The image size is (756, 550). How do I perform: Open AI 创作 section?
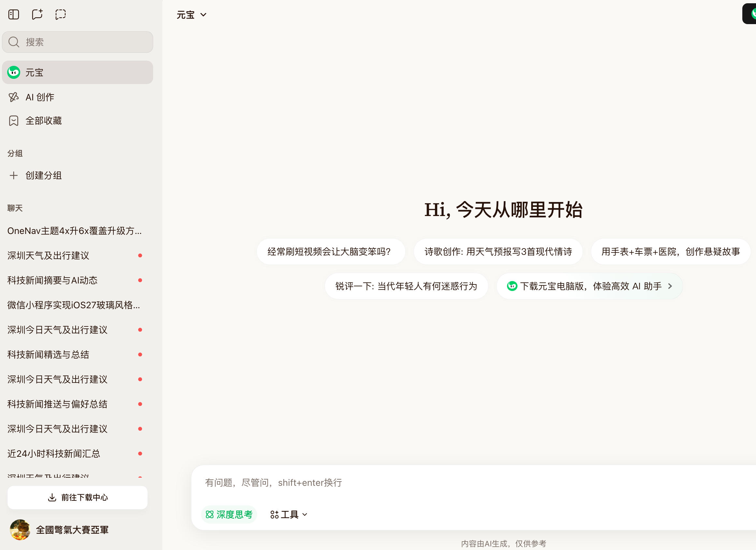pos(77,97)
